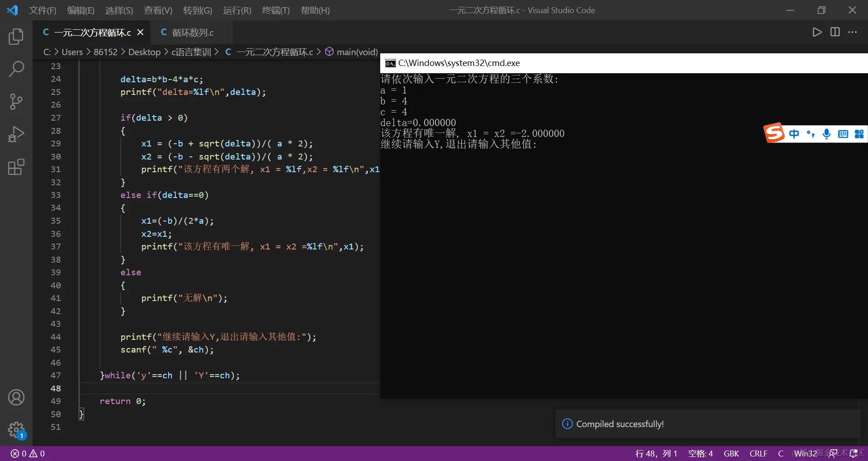Viewport: 868px width, 461px height.
Task: Click the 'scanf(" %c", &ch);' code line
Action: point(167,350)
